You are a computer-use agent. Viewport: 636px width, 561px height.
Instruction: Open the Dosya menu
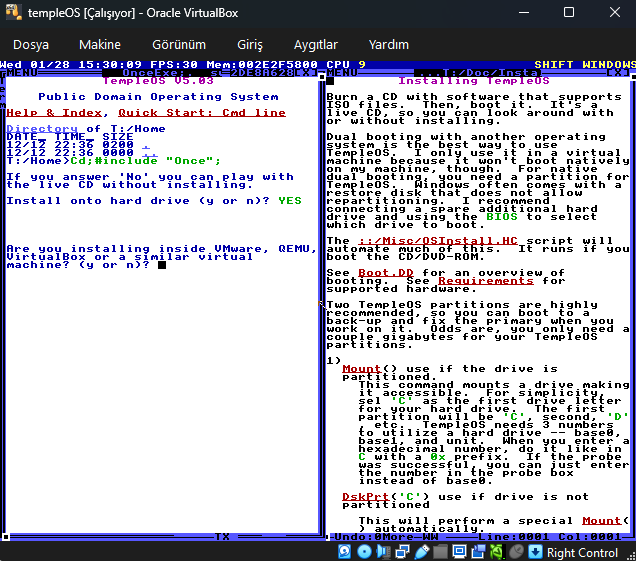point(31,45)
